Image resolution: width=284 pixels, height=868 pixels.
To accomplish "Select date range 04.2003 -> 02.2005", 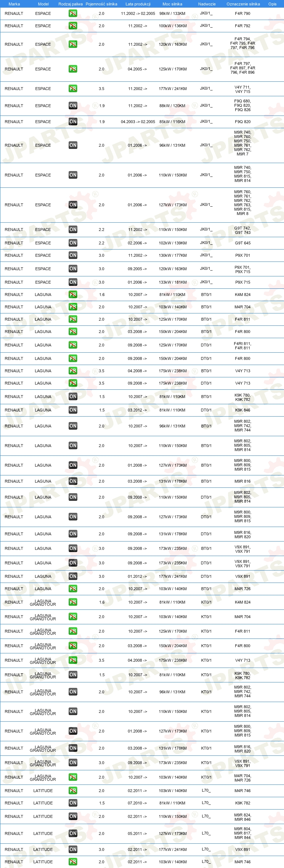I will click(x=138, y=122).
